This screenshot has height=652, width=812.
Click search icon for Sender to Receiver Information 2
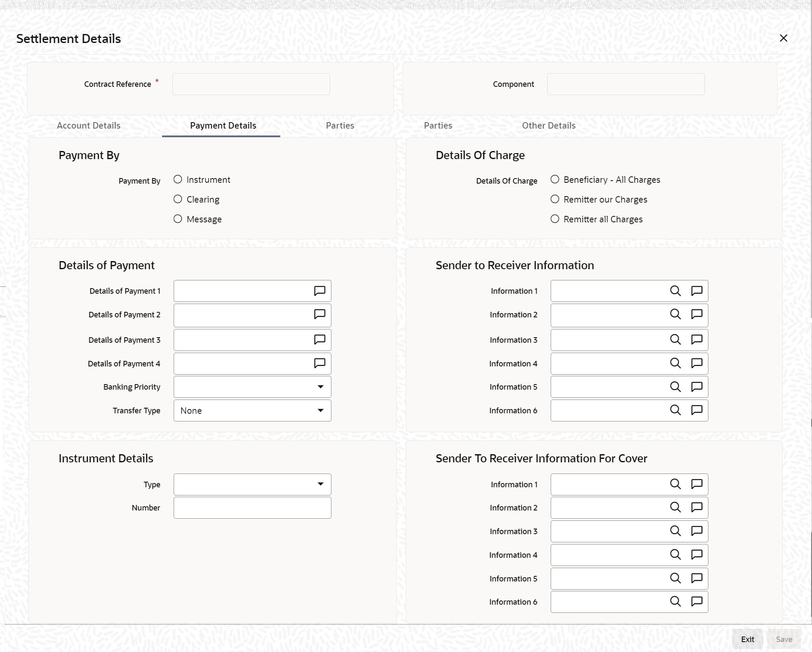coord(675,314)
